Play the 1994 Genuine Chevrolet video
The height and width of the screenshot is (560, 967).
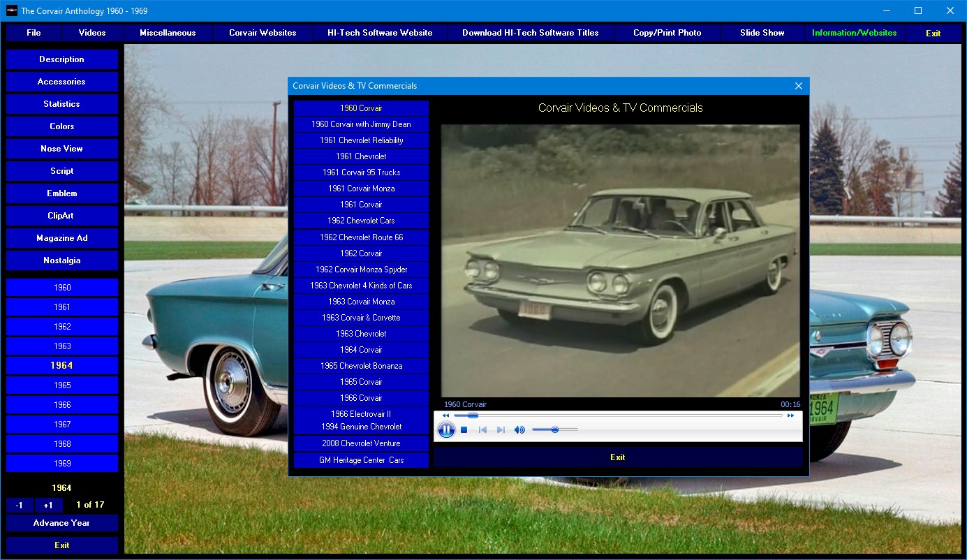click(x=361, y=427)
